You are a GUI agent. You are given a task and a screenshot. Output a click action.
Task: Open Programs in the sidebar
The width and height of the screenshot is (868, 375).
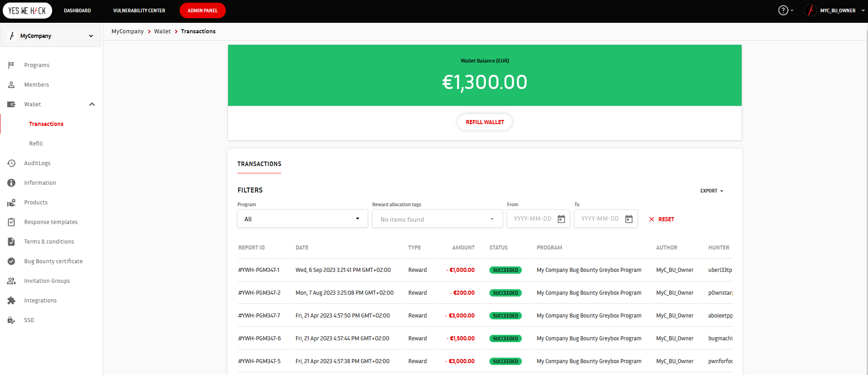[x=37, y=65]
